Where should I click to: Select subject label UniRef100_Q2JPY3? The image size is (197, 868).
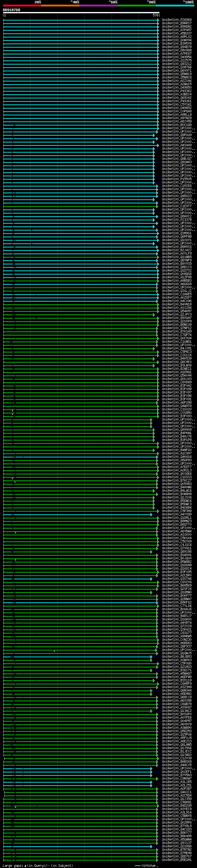tap(177, 314)
